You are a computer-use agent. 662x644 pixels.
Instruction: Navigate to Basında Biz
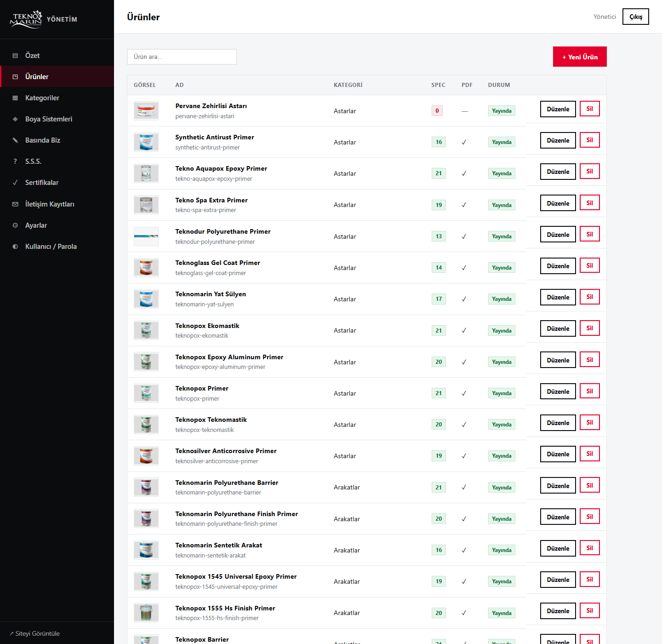(57, 140)
